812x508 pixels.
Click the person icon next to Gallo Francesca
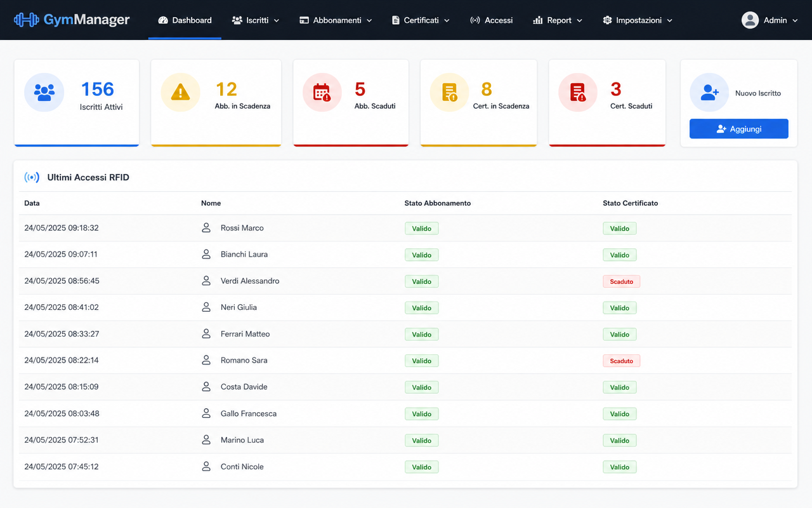pos(206,413)
